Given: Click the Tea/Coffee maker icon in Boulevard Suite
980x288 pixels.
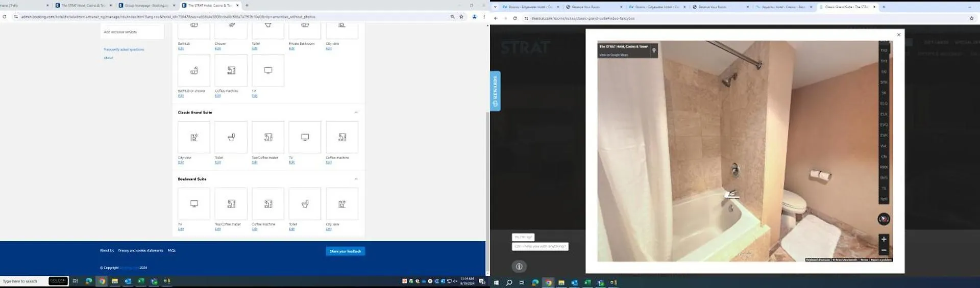Looking at the screenshot, I should pos(231,204).
